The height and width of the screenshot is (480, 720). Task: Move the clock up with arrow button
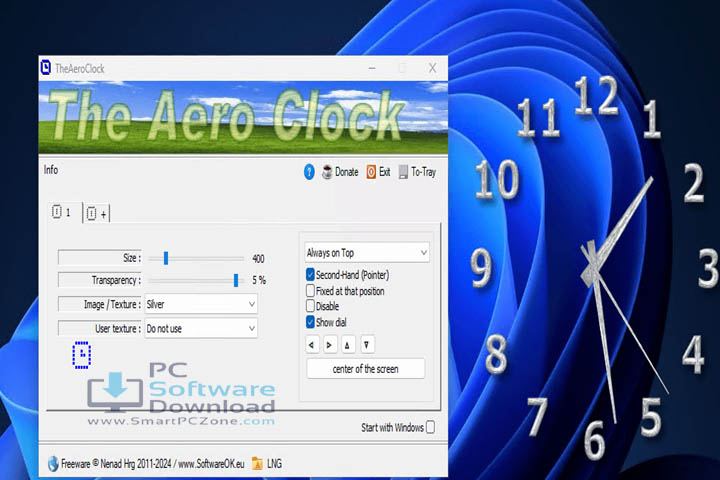(348, 345)
